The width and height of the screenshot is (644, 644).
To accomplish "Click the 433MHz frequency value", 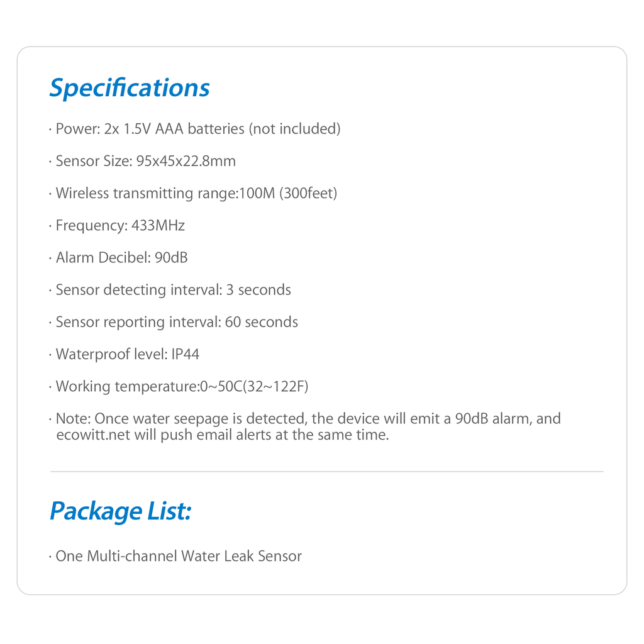I will pyautogui.click(x=158, y=225).
